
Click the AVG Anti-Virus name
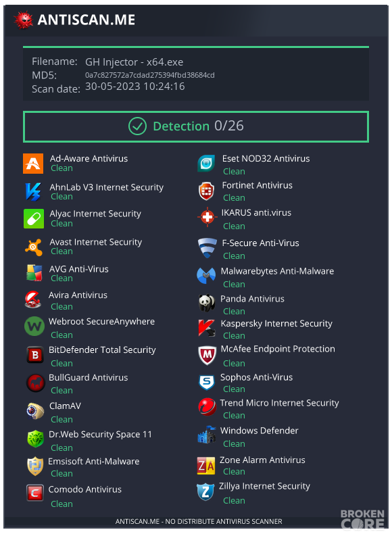(x=79, y=269)
